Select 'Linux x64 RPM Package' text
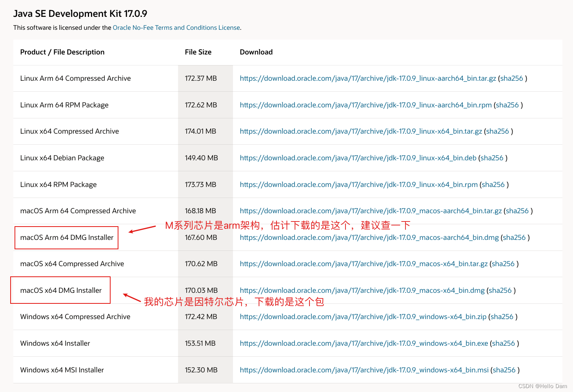Image resolution: width=573 pixels, height=392 pixels. (x=58, y=185)
